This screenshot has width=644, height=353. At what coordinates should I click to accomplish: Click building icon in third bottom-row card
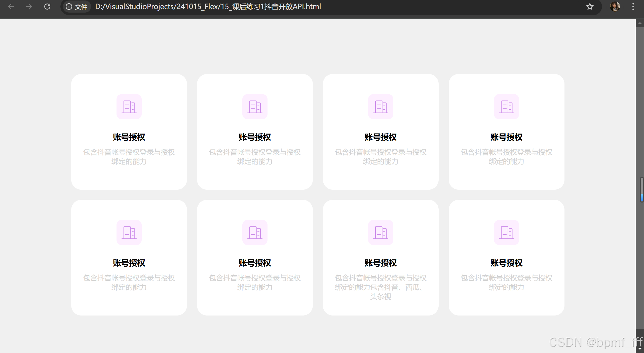click(x=381, y=232)
